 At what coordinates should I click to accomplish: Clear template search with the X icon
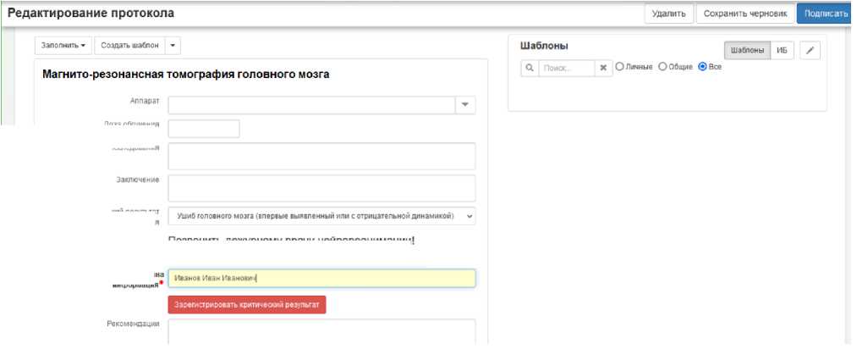tap(604, 68)
